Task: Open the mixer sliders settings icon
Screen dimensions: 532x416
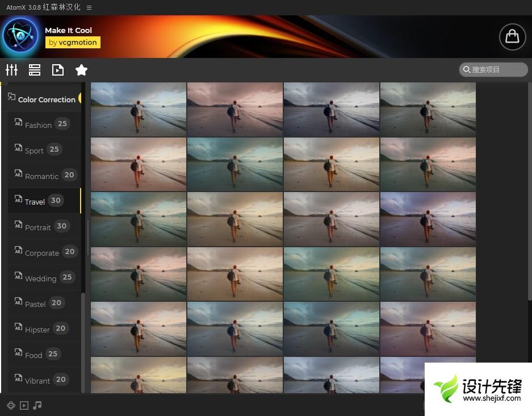Action: 12,70
